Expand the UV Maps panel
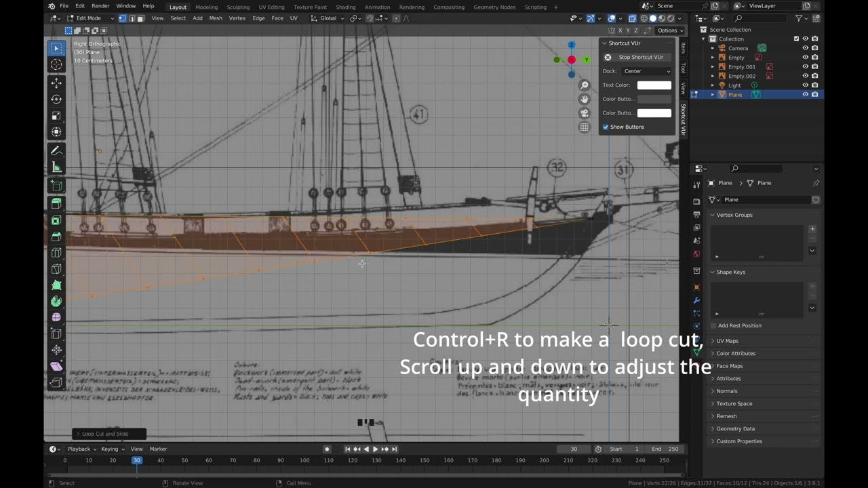Image resolution: width=868 pixels, height=488 pixels. pos(764,341)
